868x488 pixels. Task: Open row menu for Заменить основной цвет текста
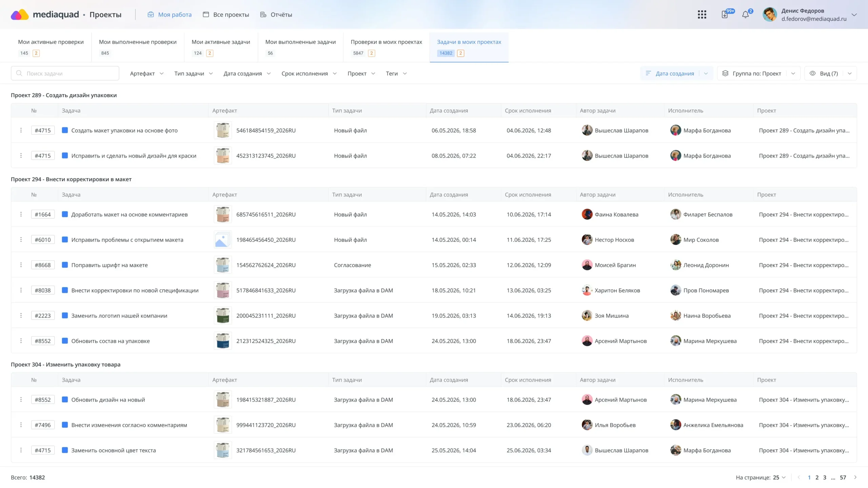pos(21,450)
